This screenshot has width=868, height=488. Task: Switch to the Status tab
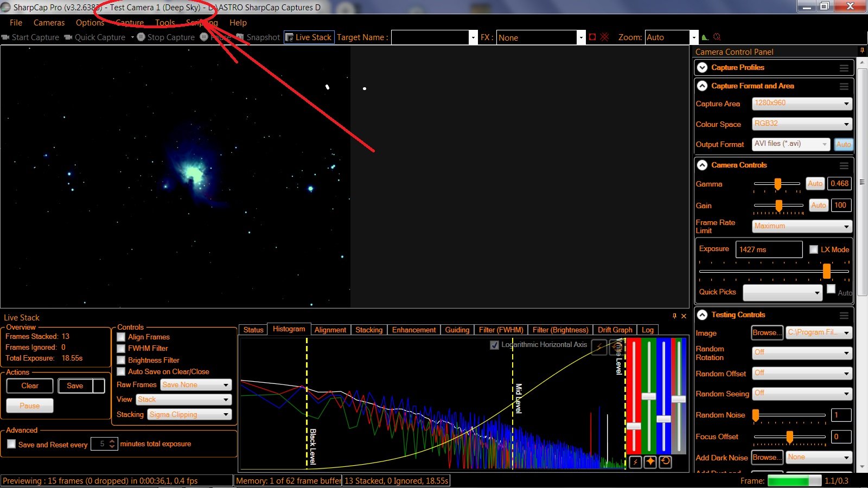coord(253,330)
